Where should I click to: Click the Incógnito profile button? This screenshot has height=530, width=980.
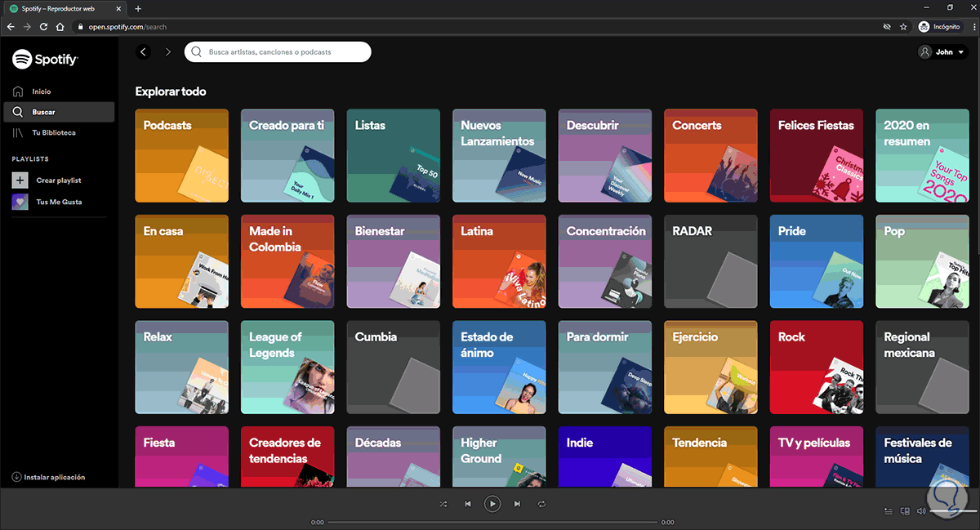pyautogui.click(x=939, y=26)
